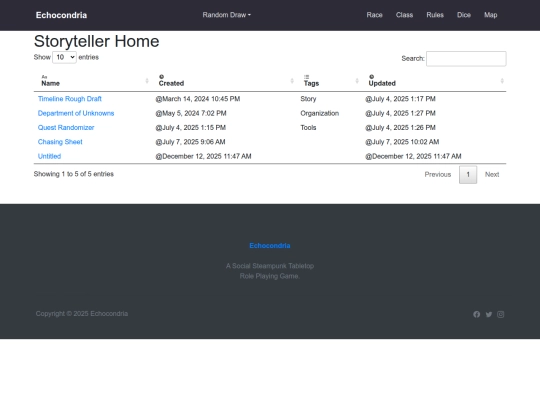Viewport: 540px width, 405px height.
Task: Open the Show entries count dropdown
Action: [x=64, y=57]
